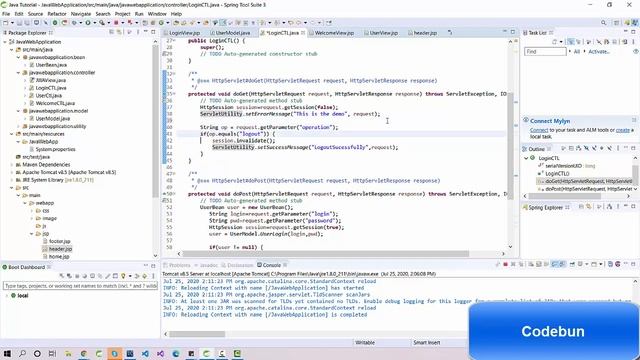Select WelcomeCTL.java in Package Explorer
This screenshot has height=360, width=640.
[x=55, y=103]
